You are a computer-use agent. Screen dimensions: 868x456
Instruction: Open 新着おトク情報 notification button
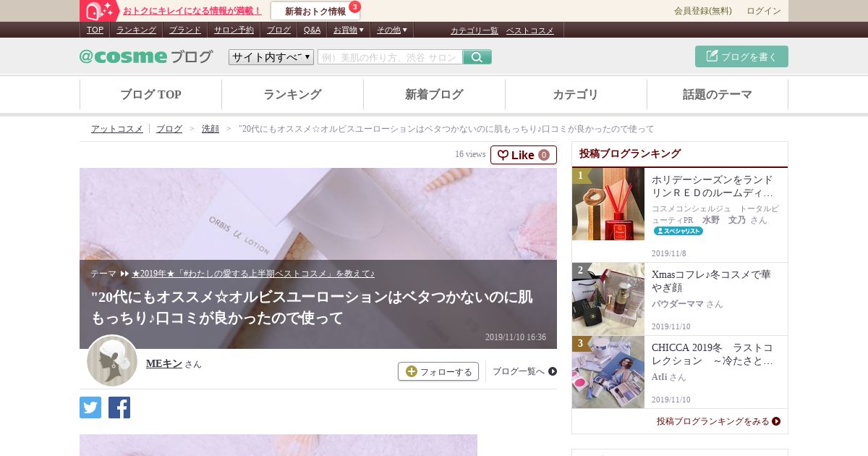315,11
